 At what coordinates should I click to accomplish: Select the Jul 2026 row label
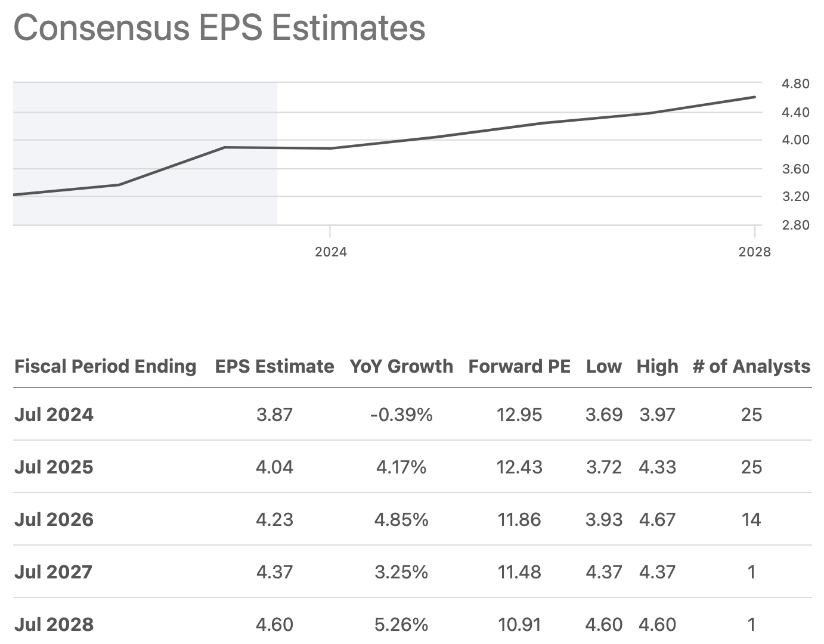[x=54, y=519]
